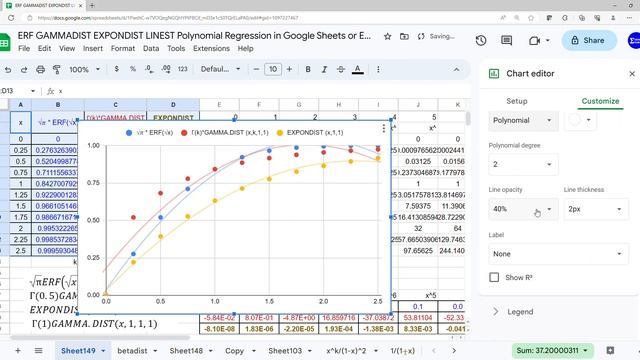Screen dimensions: 640x360
Task: Star this document
Action: click(x=388, y=36)
